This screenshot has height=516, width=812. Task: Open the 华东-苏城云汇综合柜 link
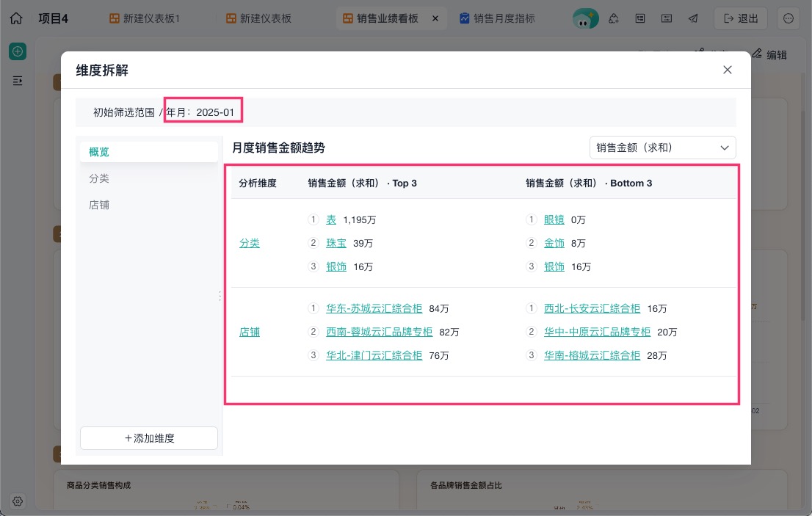point(374,308)
